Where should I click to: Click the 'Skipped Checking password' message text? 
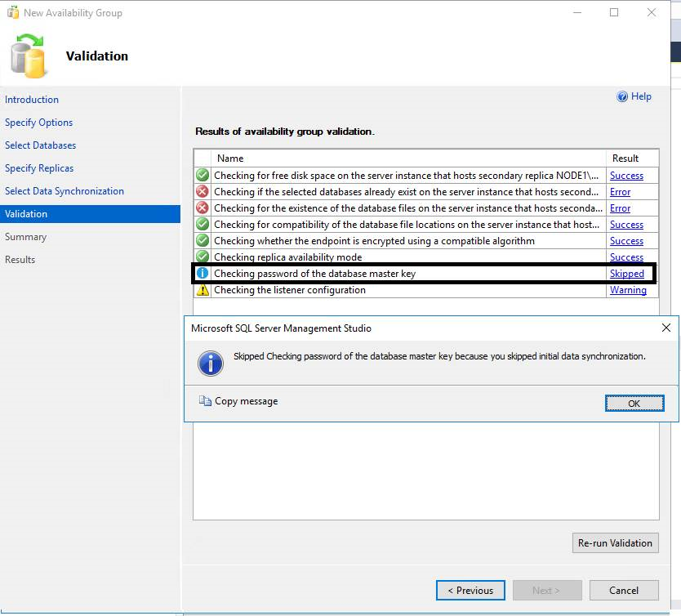click(439, 356)
